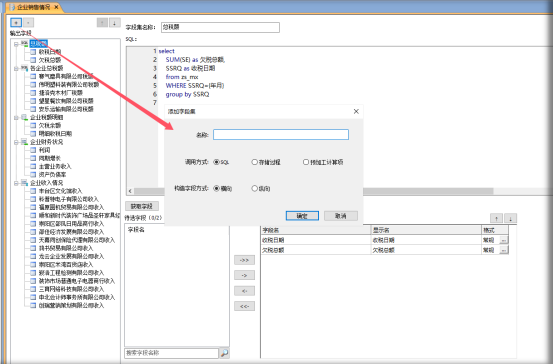Collapse the 企业财务状况 tree node
Image resolution: width=553 pixels, height=364 pixels.
point(16,142)
